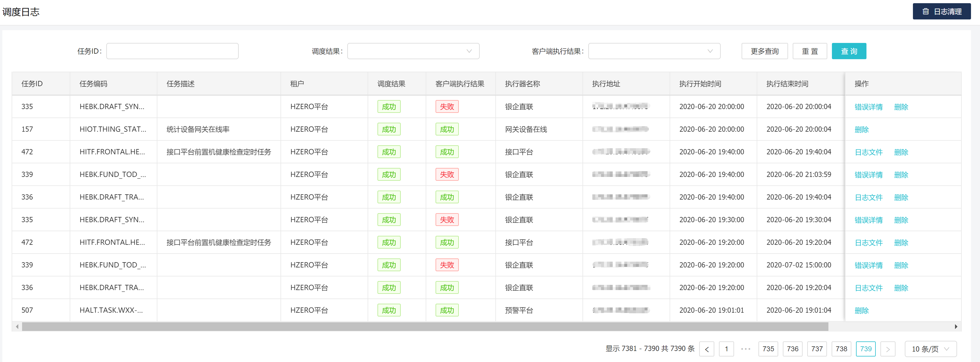Focus the 任务ID input field
The image size is (980, 362).
point(172,51)
